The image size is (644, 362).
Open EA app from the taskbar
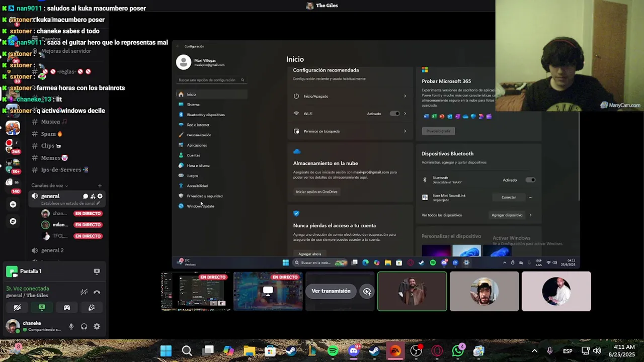click(x=395, y=351)
